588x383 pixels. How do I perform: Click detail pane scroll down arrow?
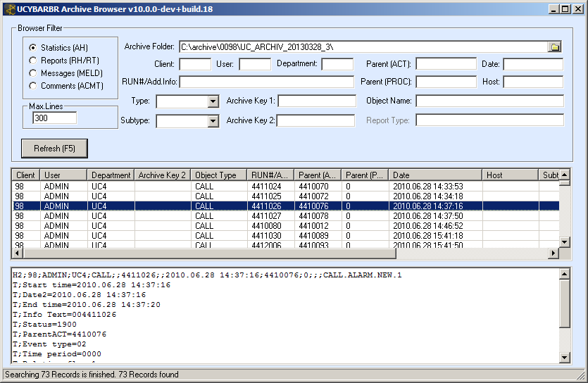pos(565,358)
